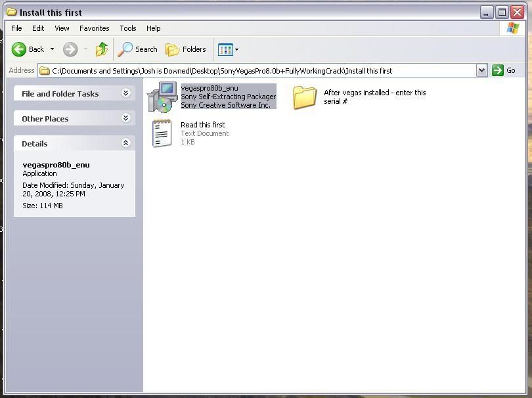Click 'After vegas installed - enter this serial #' label
Viewport: 532px width, 398px height.
coord(374,97)
